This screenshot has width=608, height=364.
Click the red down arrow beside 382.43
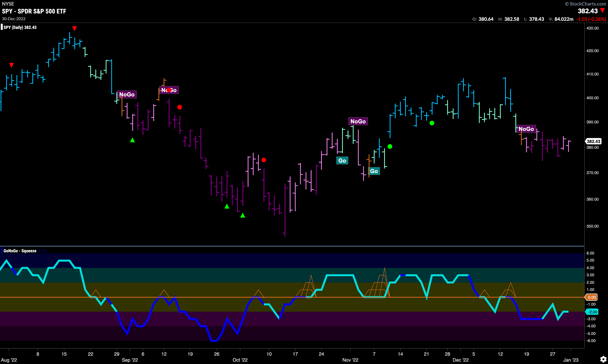[x=602, y=10]
